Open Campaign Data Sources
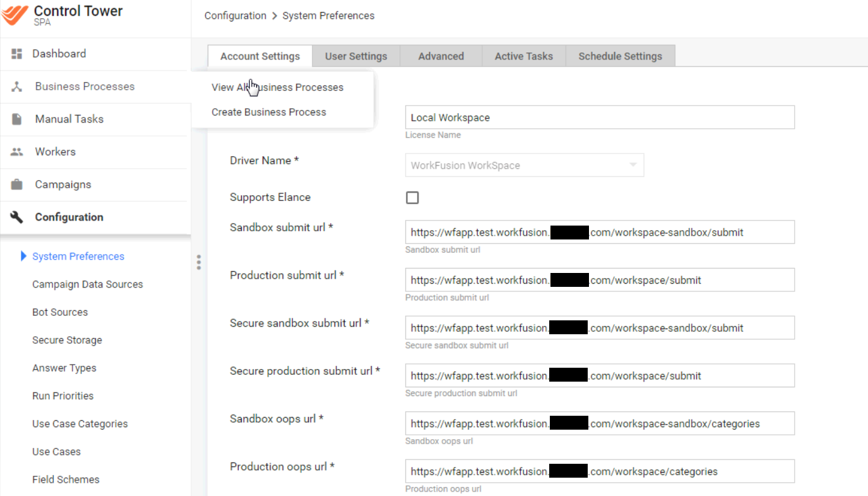 click(88, 284)
